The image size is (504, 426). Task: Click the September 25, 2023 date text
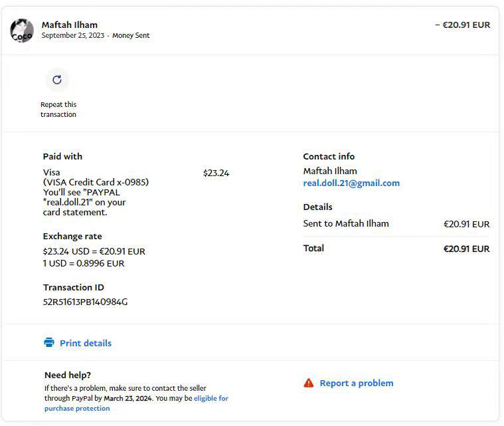(x=72, y=36)
